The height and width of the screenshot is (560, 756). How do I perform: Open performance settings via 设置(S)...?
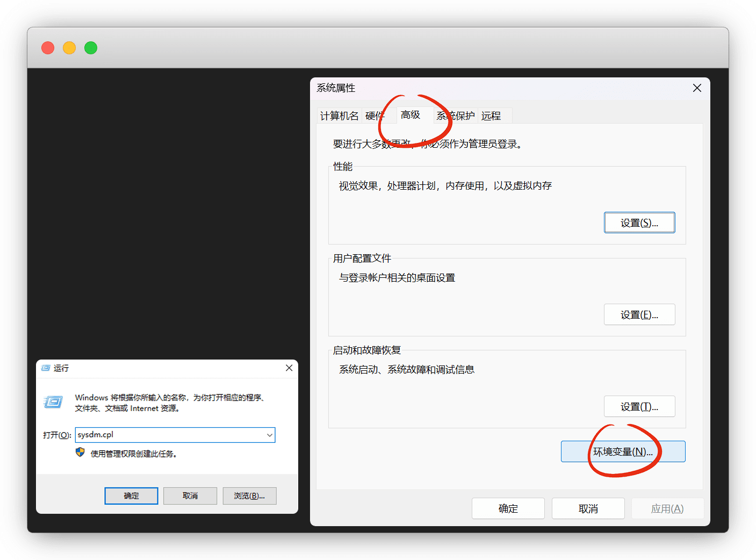click(x=639, y=223)
